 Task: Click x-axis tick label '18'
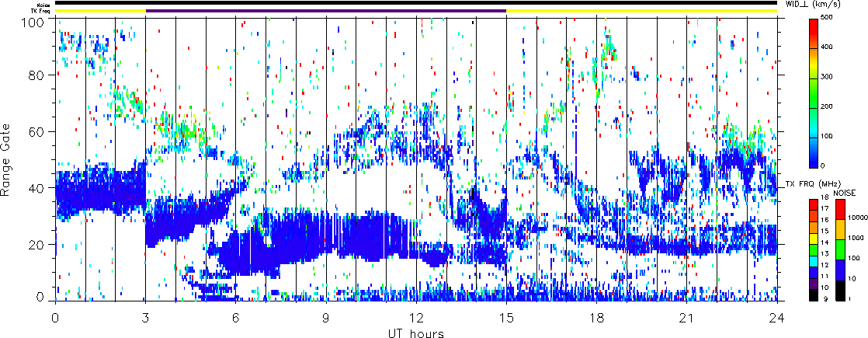[x=597, y=319]
